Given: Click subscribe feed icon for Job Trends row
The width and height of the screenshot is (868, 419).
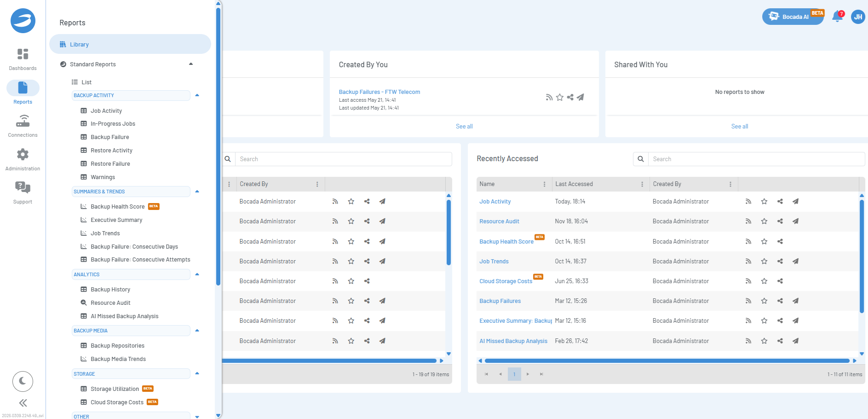Looking at the screenshot, I should pyautogui.click(x=748, y=261).
